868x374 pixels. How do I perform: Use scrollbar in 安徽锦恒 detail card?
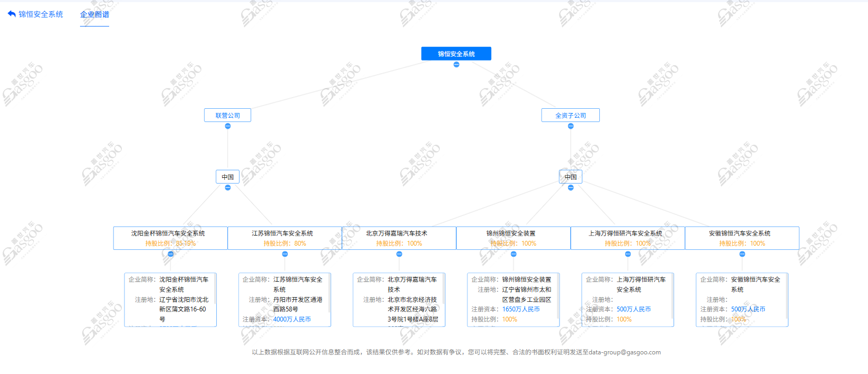pyautogui.click(x=786, y=295)
